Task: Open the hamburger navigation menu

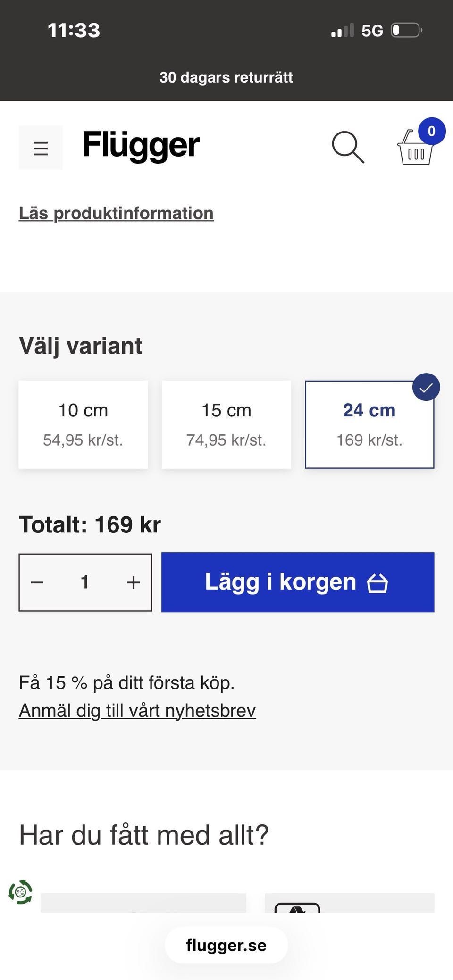Action: tap(41, 148)
